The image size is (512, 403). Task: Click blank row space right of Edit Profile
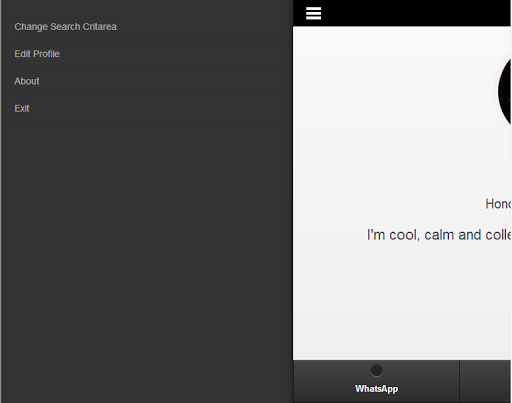pos(177,54)
